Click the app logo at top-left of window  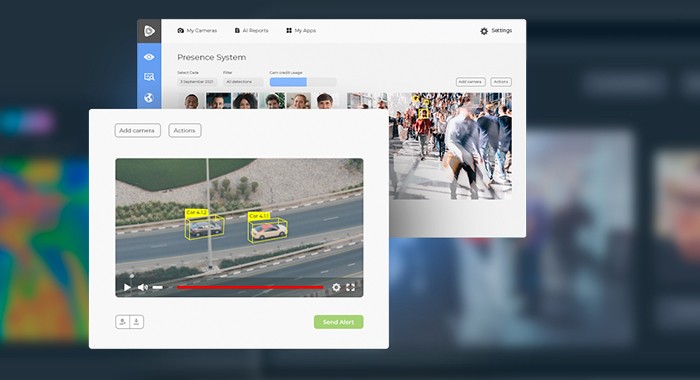[149, 31]
